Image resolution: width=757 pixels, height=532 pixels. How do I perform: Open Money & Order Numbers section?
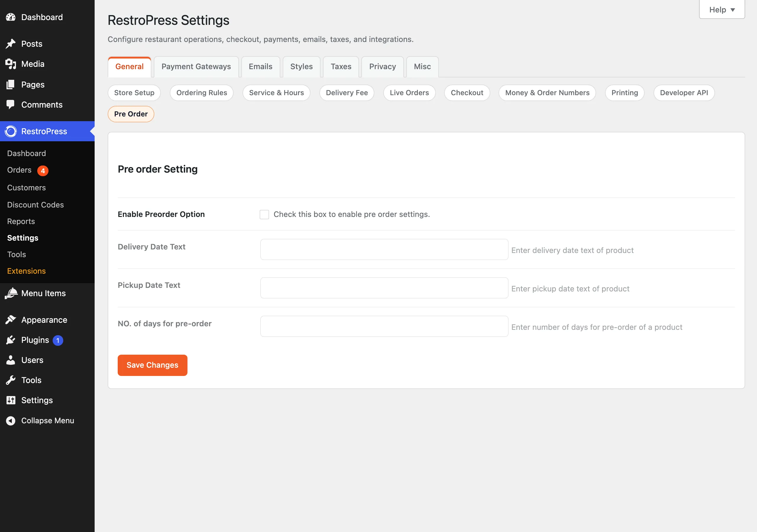pos(547,93)
